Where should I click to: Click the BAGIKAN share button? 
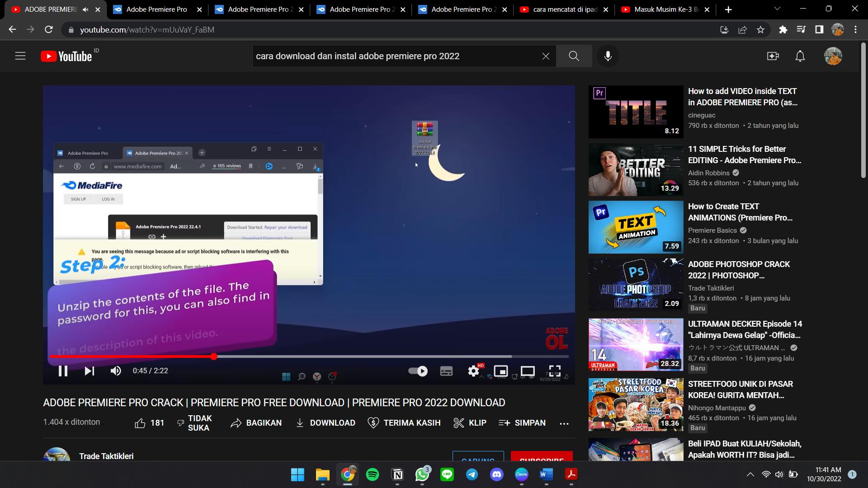click(x=256, y=423)
